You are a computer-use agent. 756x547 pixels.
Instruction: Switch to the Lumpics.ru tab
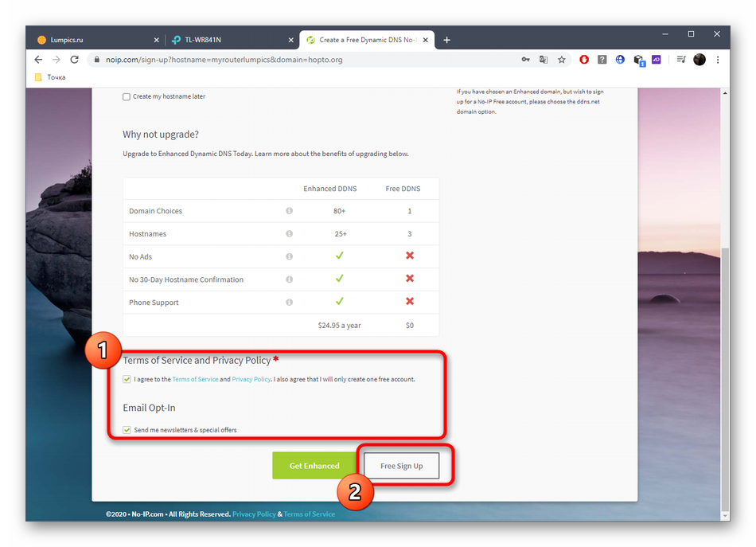(x=96, y=40)
